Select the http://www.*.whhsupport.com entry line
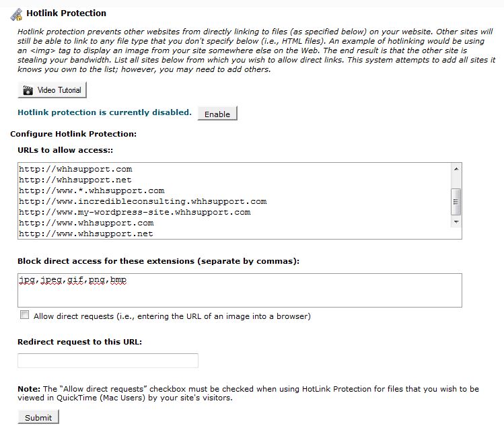The width and height of the screenshot is (504, 430). click(92, 190)
